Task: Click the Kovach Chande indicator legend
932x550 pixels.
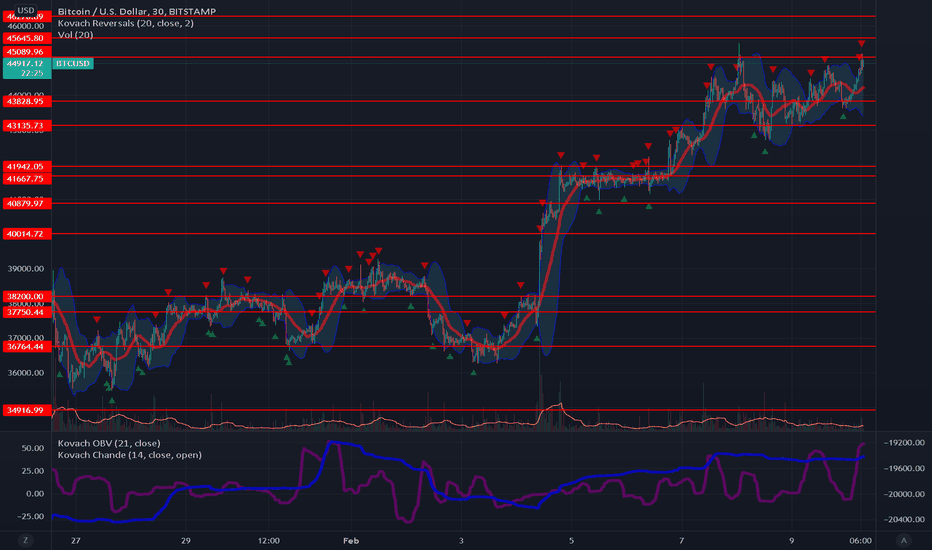Action: click(130, 455)
